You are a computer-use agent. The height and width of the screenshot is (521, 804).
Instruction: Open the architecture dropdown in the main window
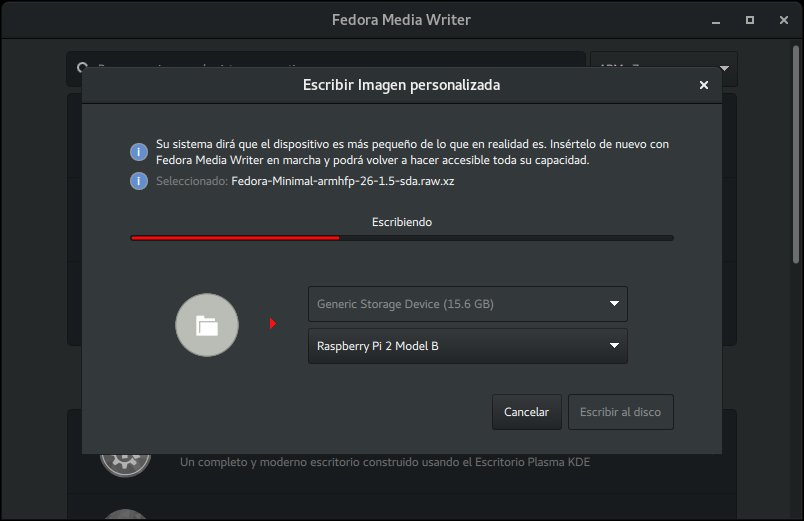pos(664,59)
